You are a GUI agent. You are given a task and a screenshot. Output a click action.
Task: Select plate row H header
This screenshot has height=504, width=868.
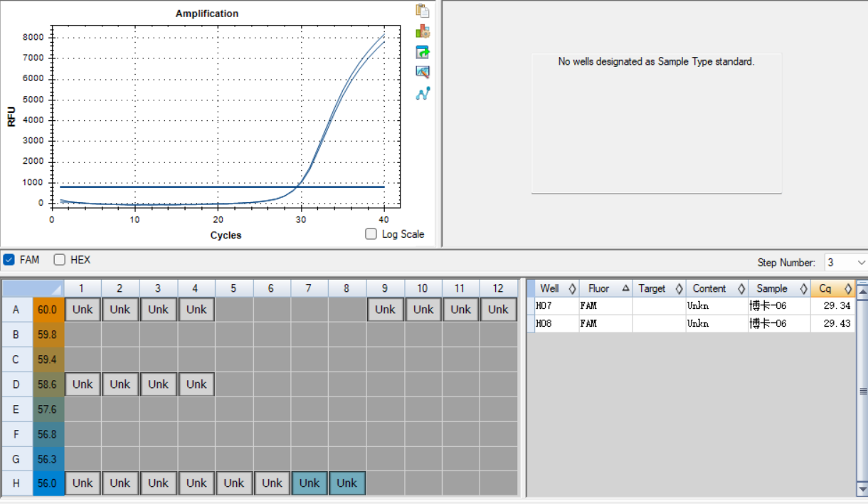coord(16,483)
